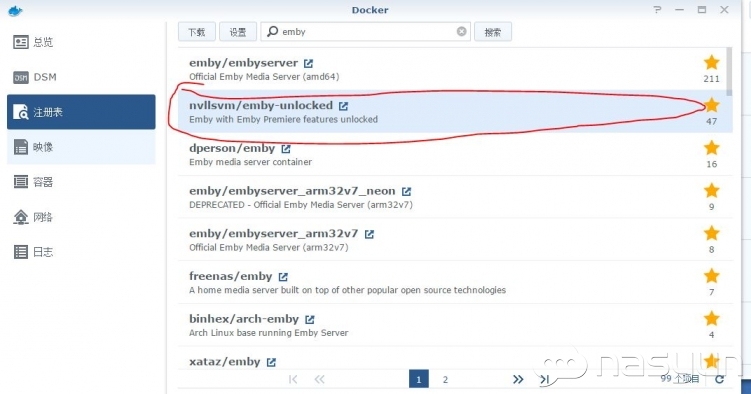Select the emby/embyserver_arm32v7_neon row
The image size is (751, 394).
[455, 197]
